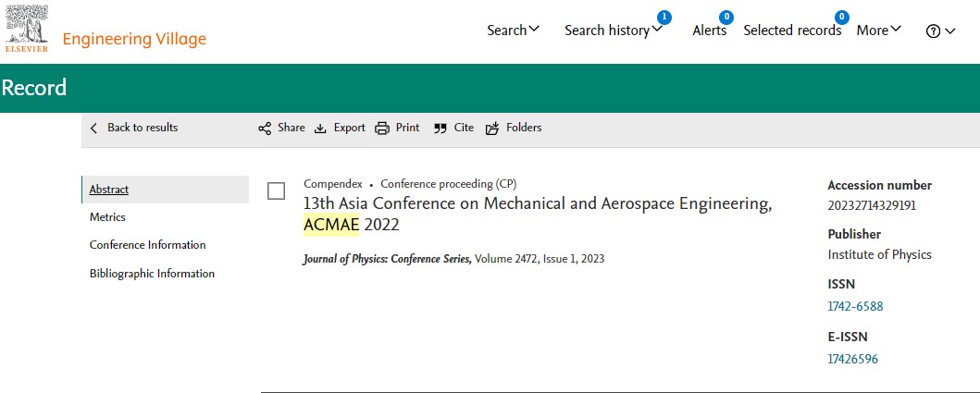
Task: Open the ISSN 1742-6588 link
Action: [855, 306]
